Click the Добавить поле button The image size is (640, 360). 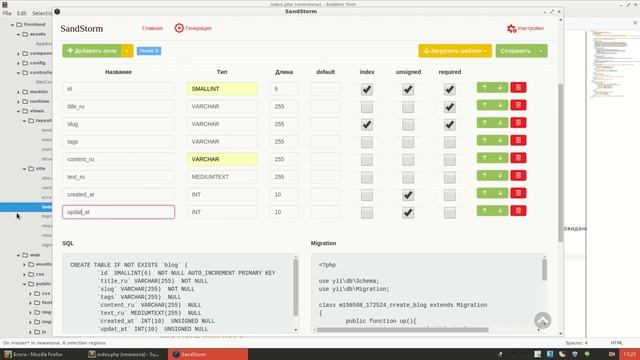point(92,51)
